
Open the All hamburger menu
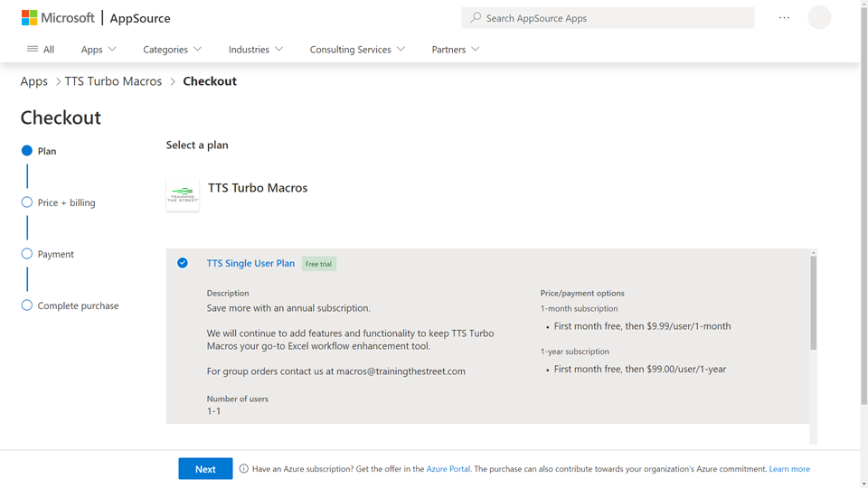click(x=41, y=50)
